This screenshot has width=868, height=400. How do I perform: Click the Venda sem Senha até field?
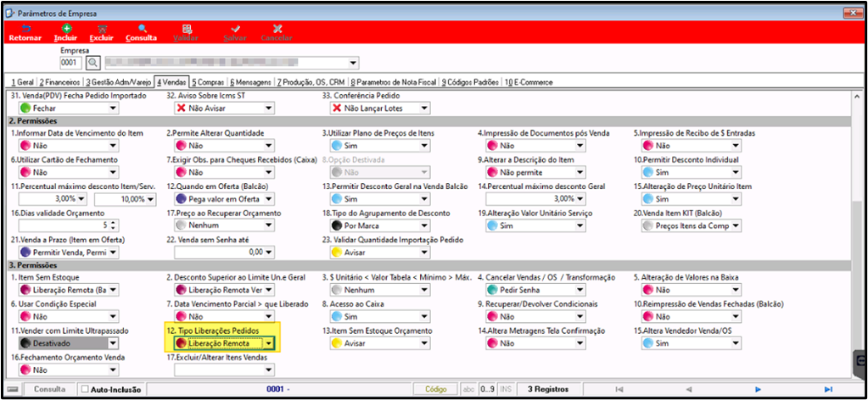[x=224, y=253]
